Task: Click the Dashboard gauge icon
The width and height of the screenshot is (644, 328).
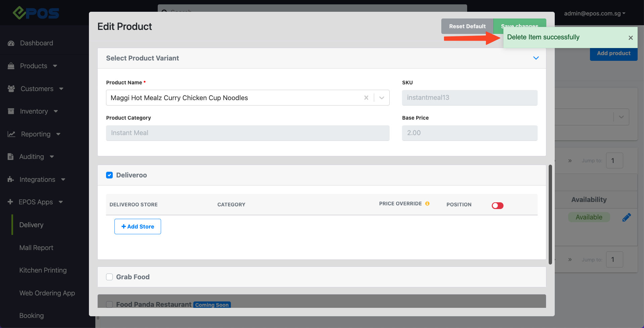Action: pos(11,43)
